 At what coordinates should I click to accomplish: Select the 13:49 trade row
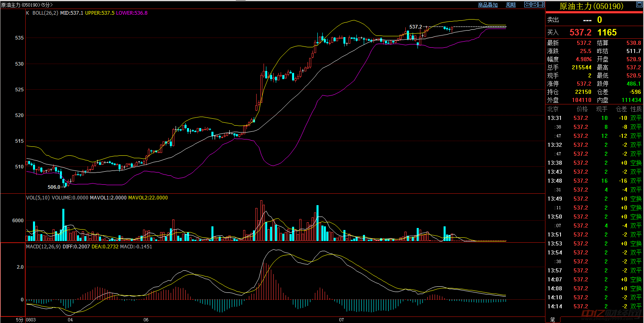click(594, 199)
